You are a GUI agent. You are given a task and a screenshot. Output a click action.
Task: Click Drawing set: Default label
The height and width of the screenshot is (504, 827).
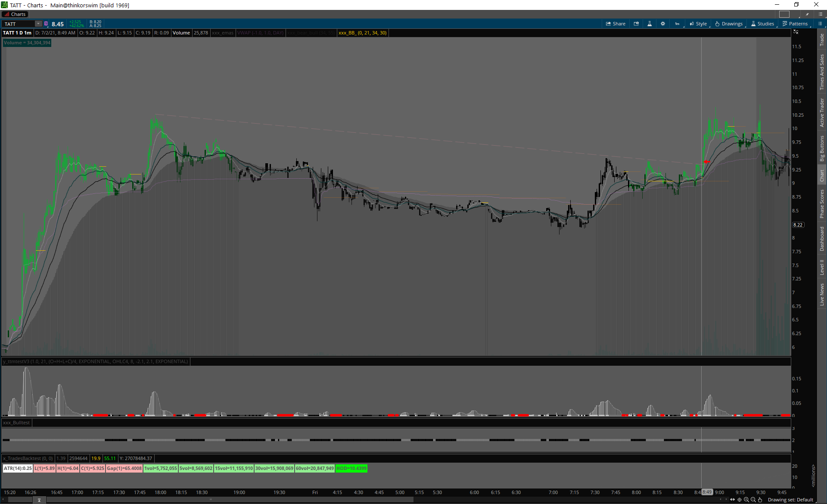click(790, 500)
